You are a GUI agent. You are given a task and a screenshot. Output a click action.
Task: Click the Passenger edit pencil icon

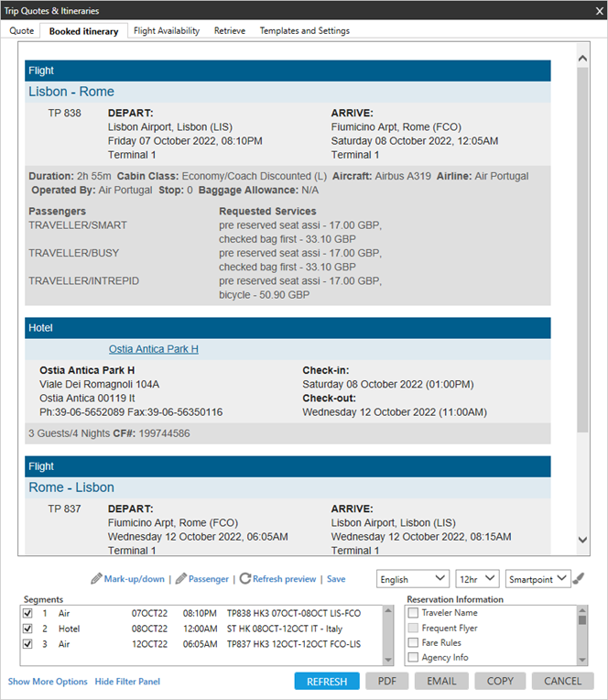coord(181,579)
